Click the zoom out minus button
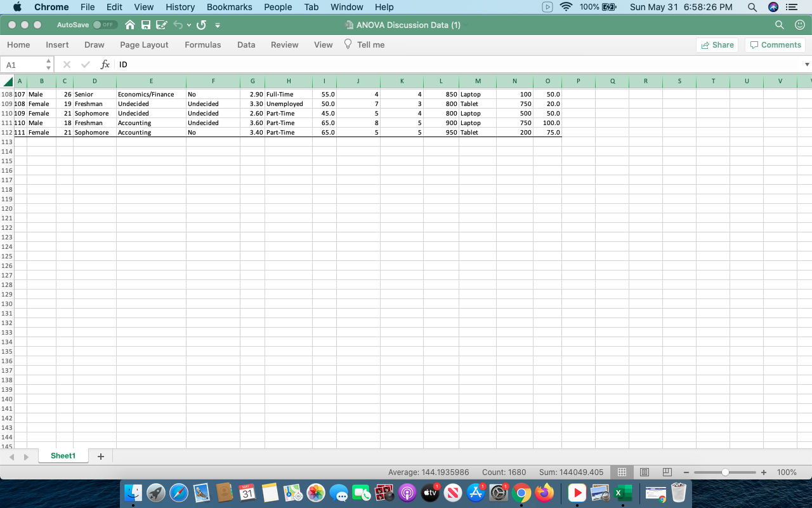Screen dimensions: 812x508 (x=686, y=472)
